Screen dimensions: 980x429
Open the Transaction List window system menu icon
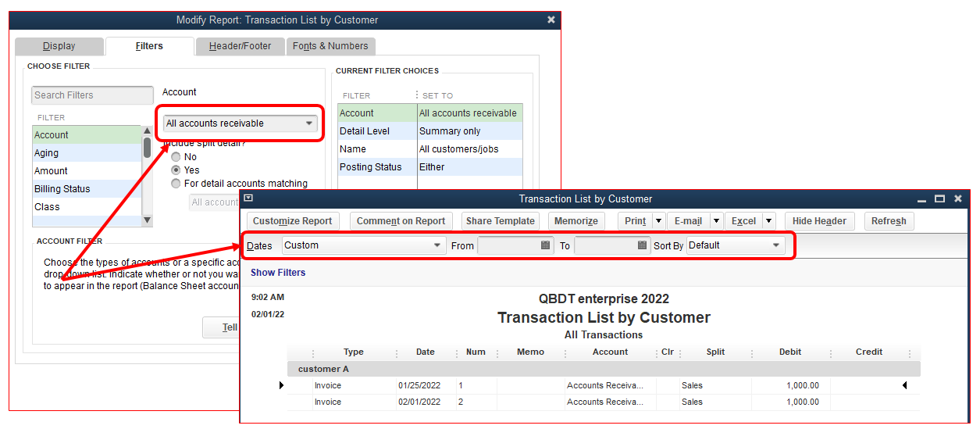click(248, 198)
